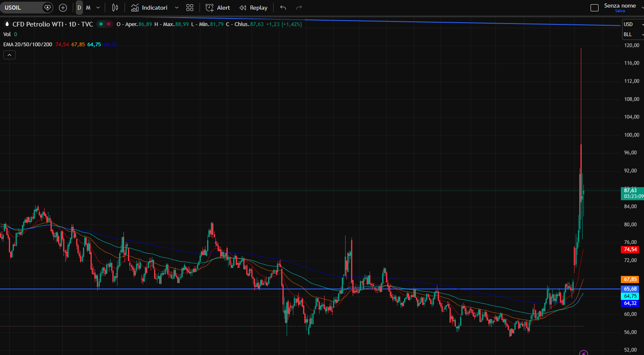
Task: Switch to the M monthly timeframe
Action: coord(88,8)
